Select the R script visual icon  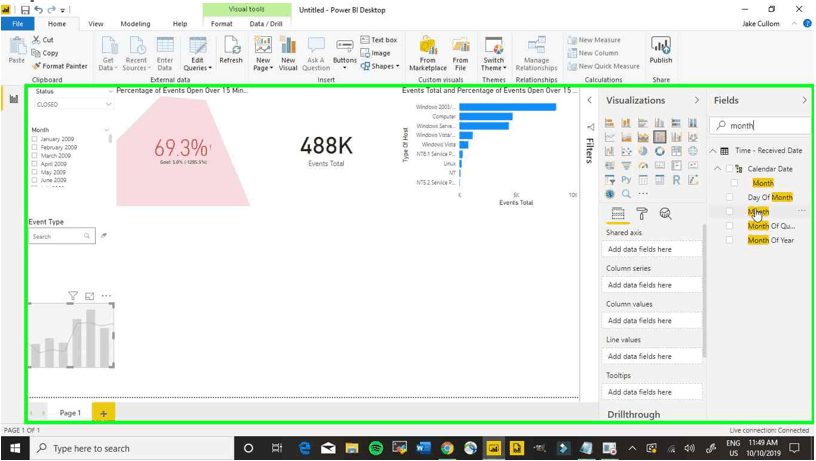coord(676,180)
